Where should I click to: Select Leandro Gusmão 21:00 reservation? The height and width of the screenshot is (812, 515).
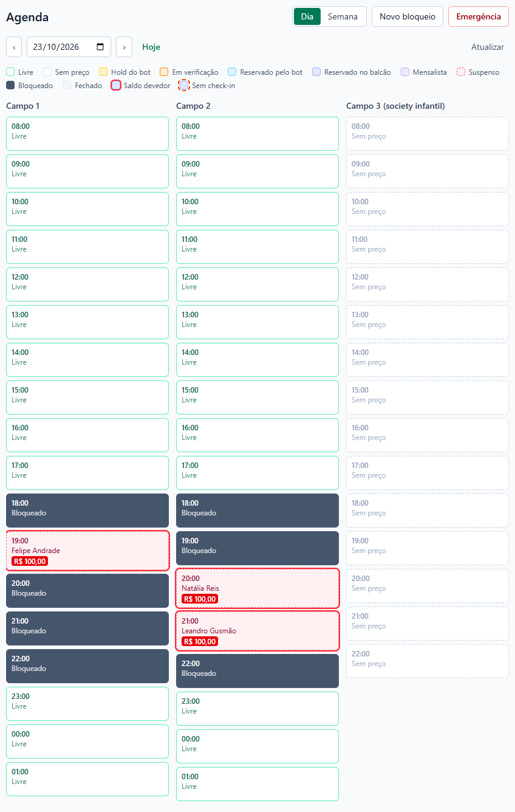(257, 631)
